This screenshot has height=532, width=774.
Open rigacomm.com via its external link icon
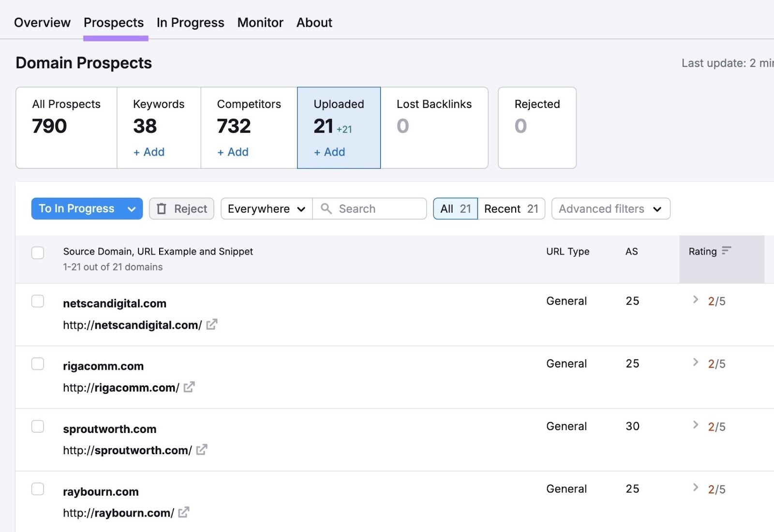[190, 387]
